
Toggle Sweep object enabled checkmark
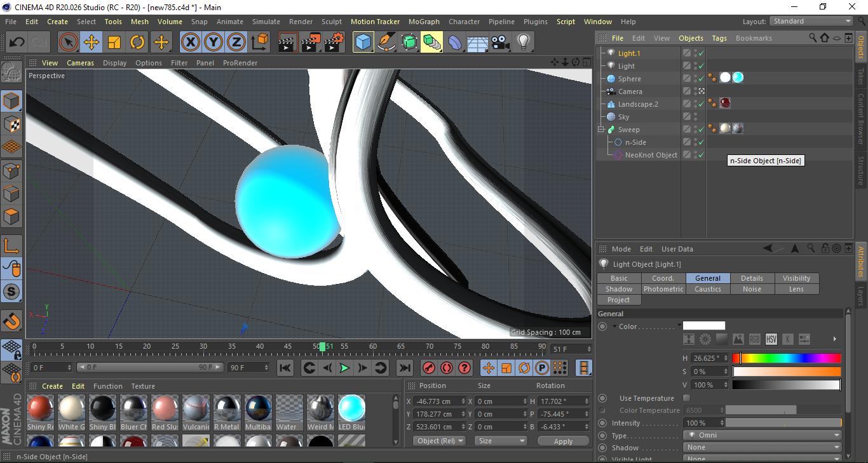tap(701, 130)
